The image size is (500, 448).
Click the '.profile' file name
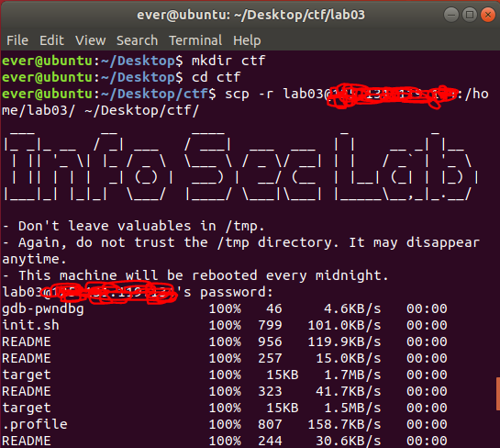click(x=35, y=425)
